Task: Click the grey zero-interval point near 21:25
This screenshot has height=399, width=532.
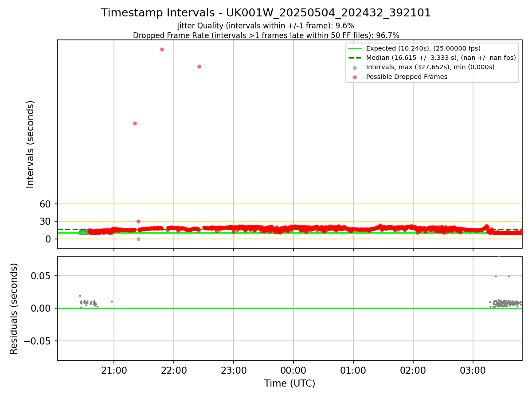Action: click(138, 239)
